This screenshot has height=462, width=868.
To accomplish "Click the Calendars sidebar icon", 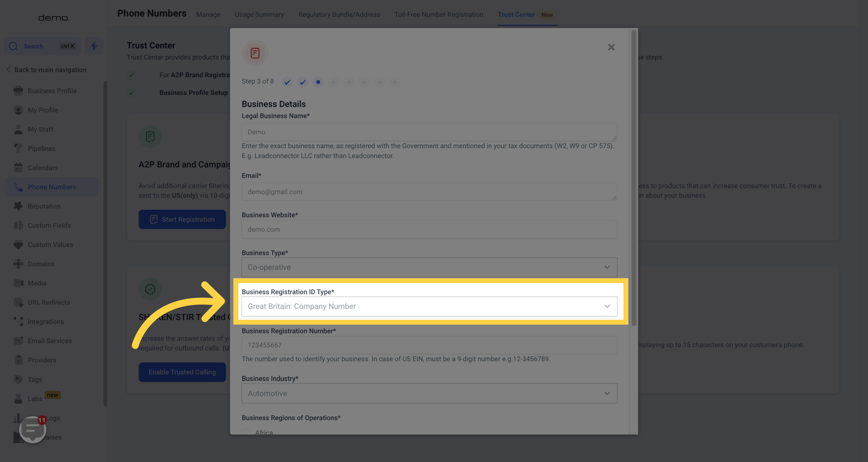I will pos(18,168).
